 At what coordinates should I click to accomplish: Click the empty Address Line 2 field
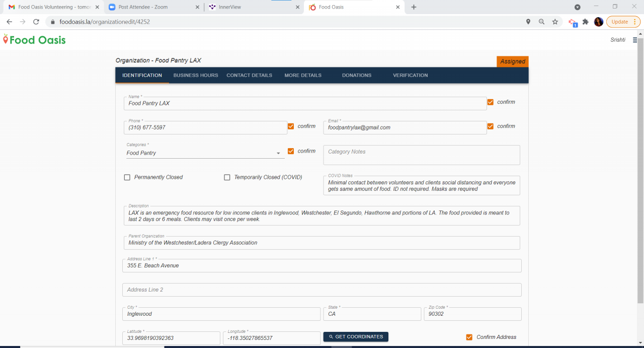[x=322, y=290]
